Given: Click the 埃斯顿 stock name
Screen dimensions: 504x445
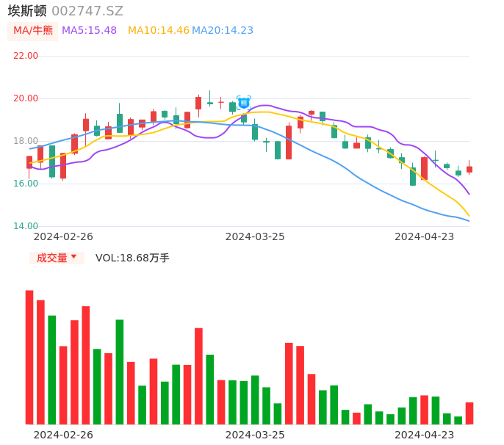Looking at the screenshot, I should pos(27,11).
